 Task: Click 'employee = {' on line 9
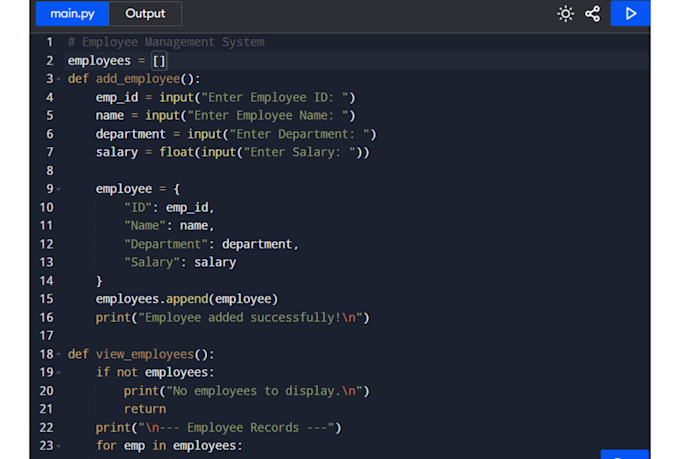(138, 189)
